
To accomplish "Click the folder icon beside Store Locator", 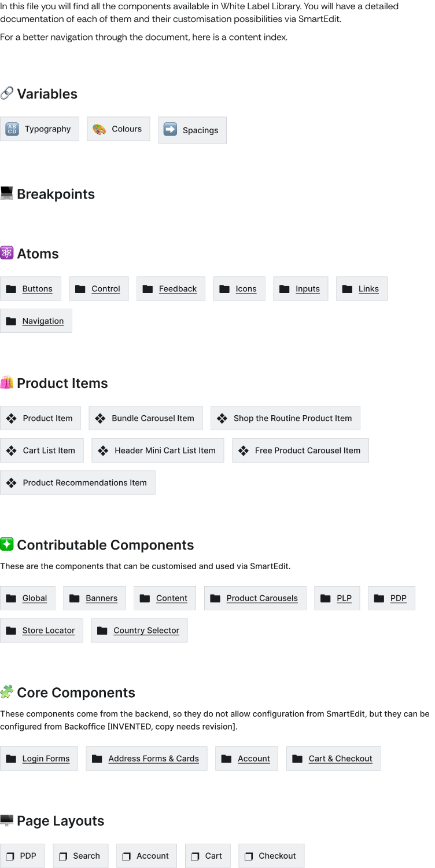I will pos(11,631).
